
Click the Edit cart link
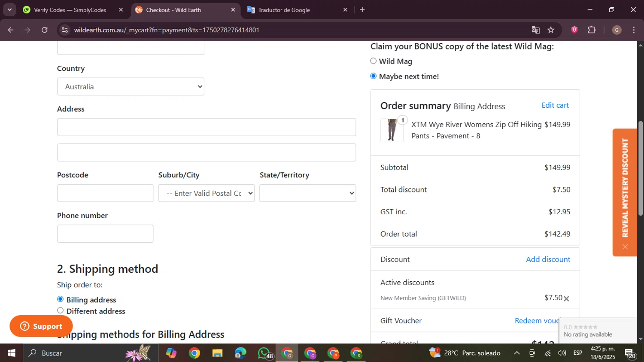[555, 105]
